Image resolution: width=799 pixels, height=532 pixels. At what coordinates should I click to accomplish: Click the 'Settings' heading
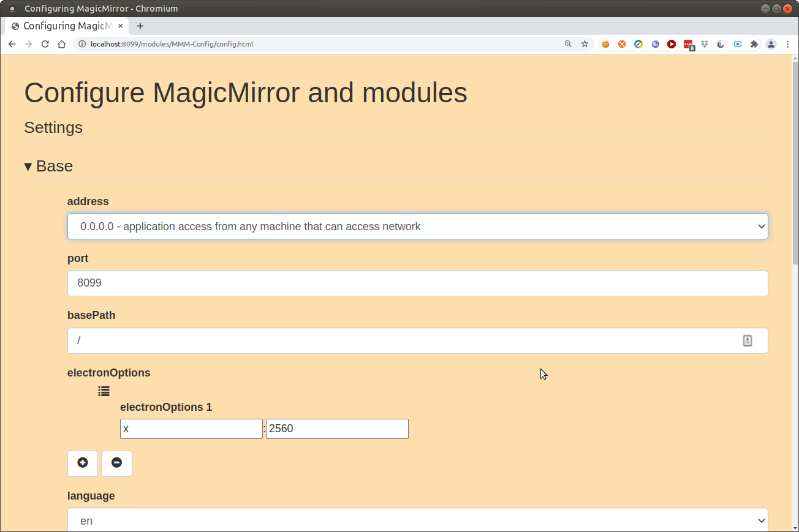coord(53,127)
